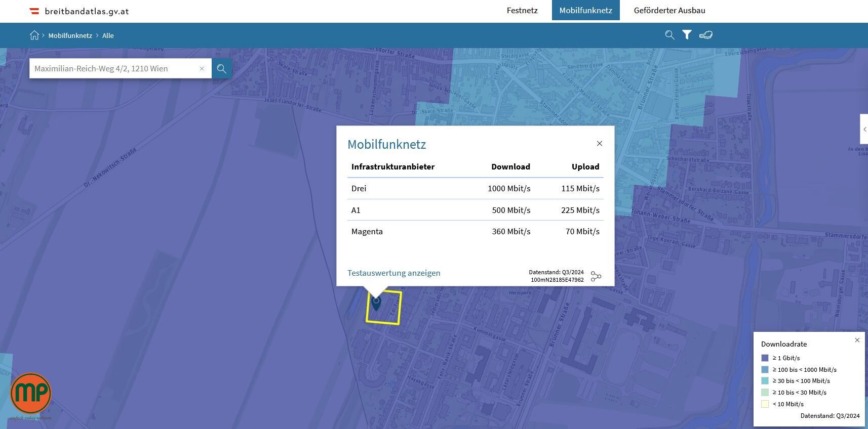Select the Downloadrate legend title

784,344
